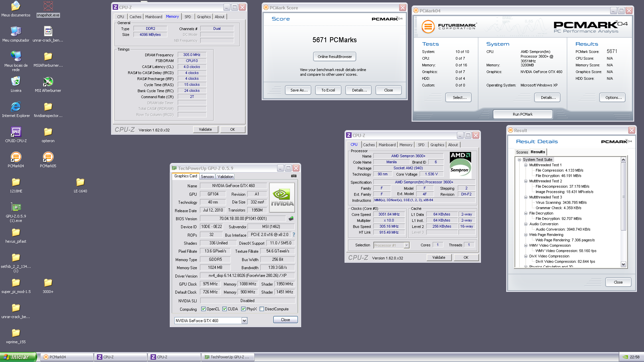Image resolution: width=644 pixels, height=362 pixels.
Task: Toggle the PhysX checkbox in GPU-Z
Action: tap(243, 309)
